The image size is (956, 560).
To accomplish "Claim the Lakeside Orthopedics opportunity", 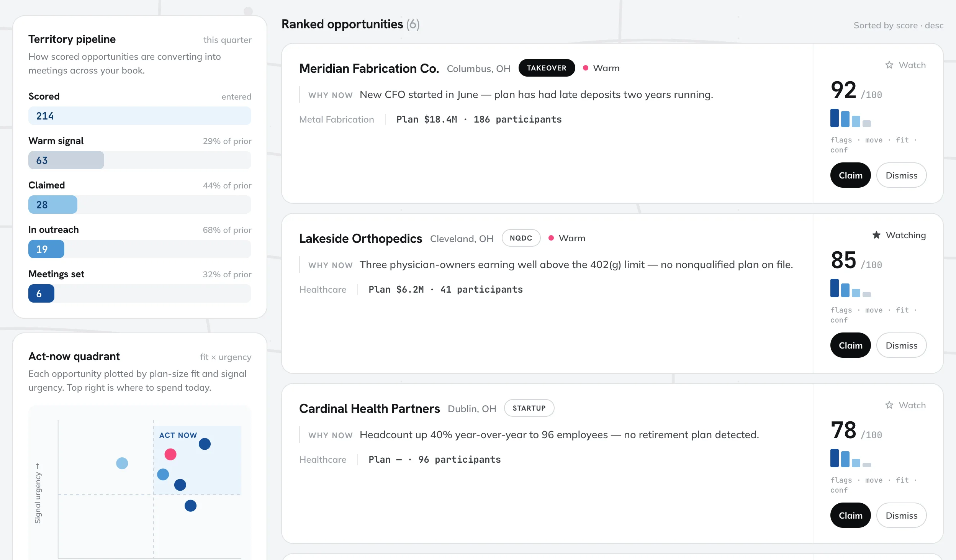I will point(850,345).
